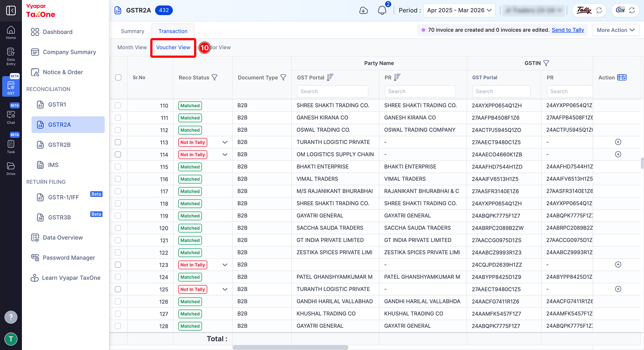Open notifications bell icon
Image resolution: width=644 pixels, height=350 pixels.
point(382,10)
